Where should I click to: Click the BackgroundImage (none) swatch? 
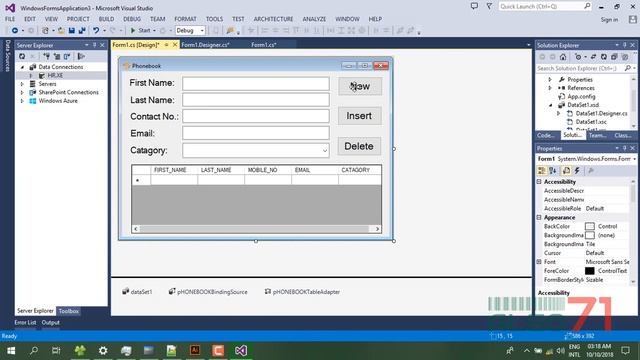click(589, 235)
